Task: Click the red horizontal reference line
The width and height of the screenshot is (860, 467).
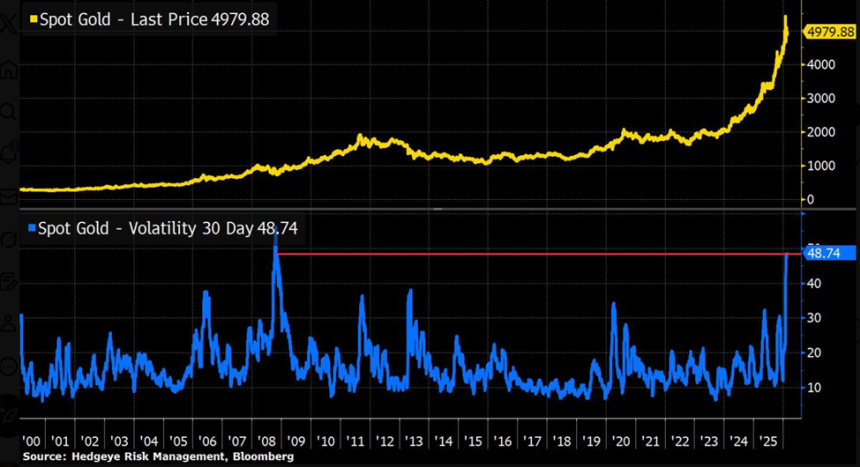Action: (530, 254)
